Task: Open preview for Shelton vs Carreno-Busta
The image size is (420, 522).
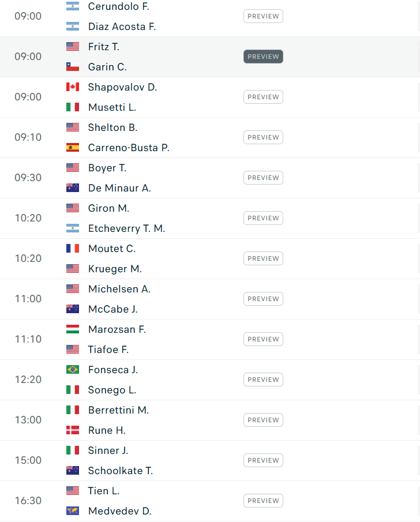Action: click(x=263, y=137)
